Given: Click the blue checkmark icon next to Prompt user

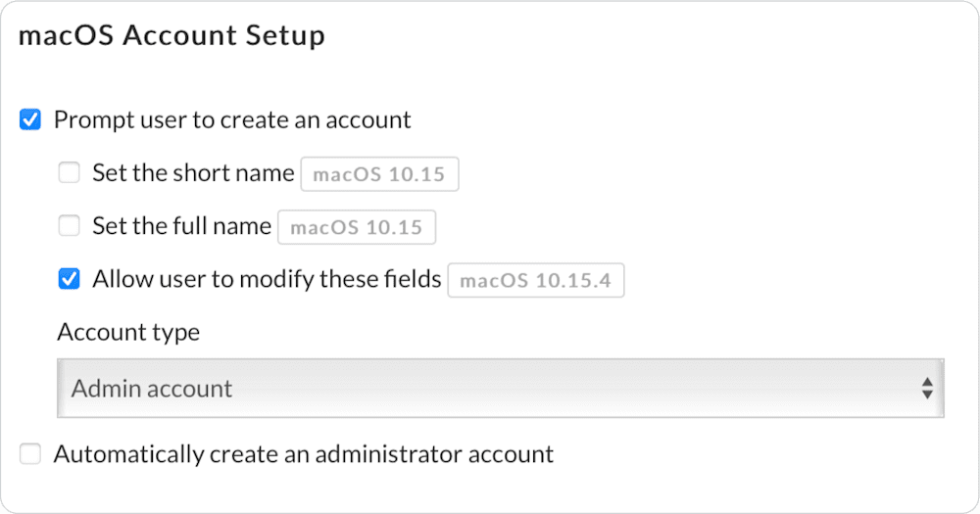Looking at the screenshot, I should tap(31, 121).
